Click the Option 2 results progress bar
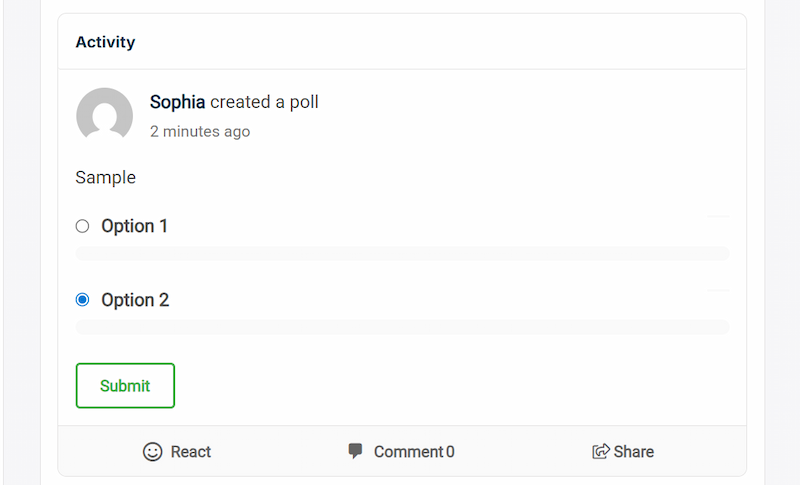This screenshot has height=485, width=800. click(402, 327)
